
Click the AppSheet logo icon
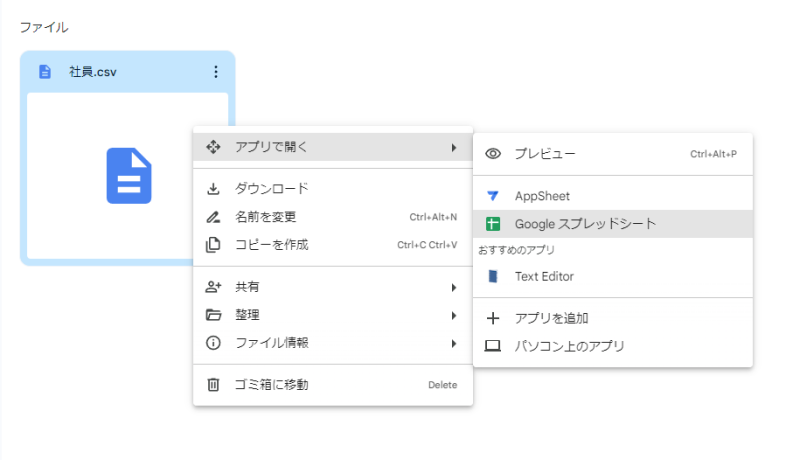click(x=493, y=196)
